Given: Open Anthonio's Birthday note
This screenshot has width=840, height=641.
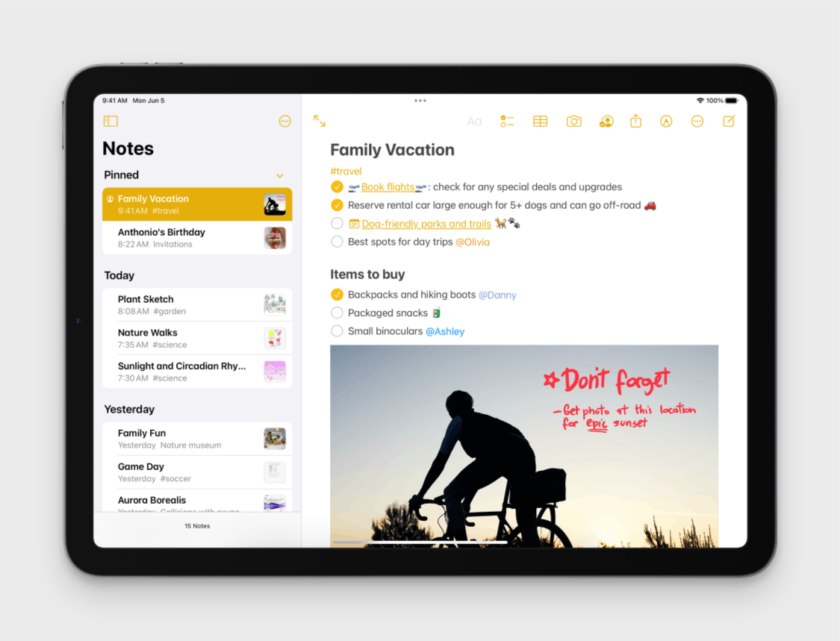Looking at the screenshot, I should click(x=197, y=238).
